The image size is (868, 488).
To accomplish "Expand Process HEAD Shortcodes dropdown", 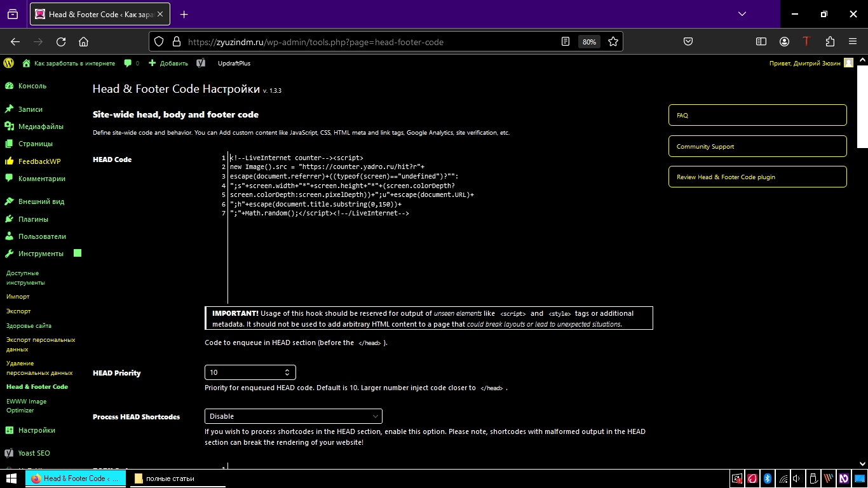I will [x=294, y=416].
